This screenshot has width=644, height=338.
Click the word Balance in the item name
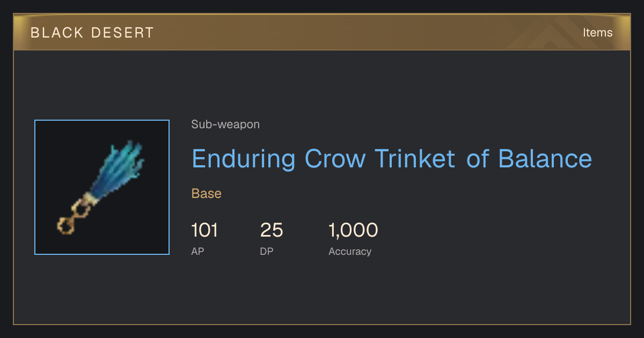[x=545, y=159]
